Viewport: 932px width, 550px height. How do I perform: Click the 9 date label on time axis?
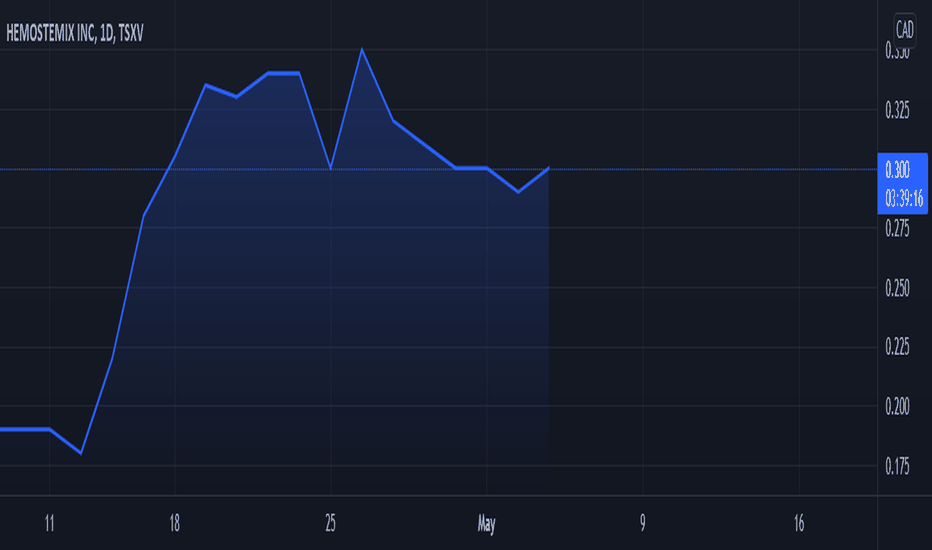(643, 523)
